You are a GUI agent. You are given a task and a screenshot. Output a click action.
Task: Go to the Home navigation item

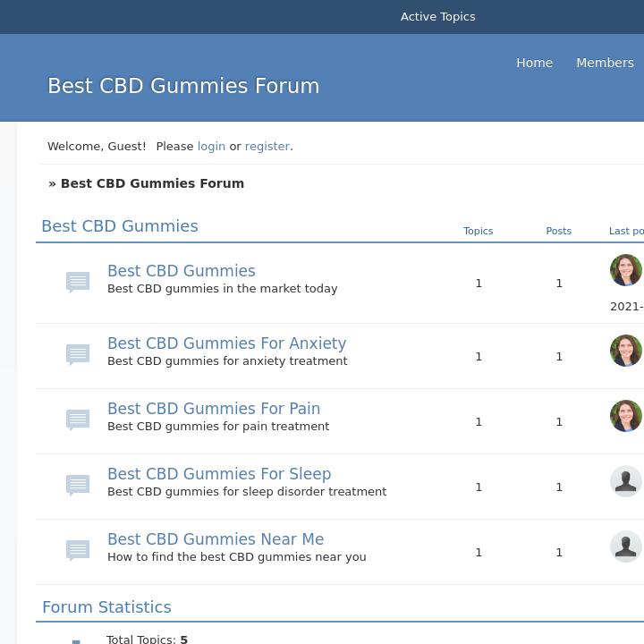pos(534,63)
